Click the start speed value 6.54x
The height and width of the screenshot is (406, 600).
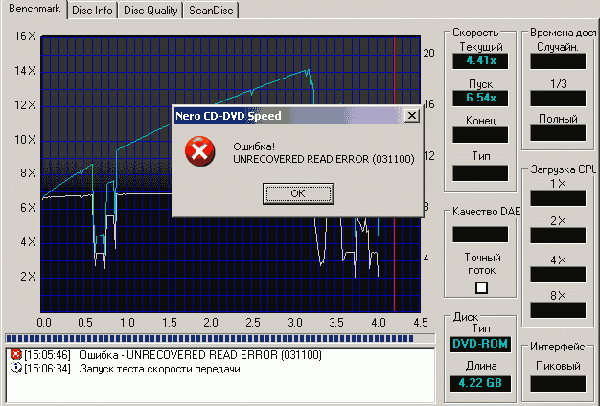480,98
